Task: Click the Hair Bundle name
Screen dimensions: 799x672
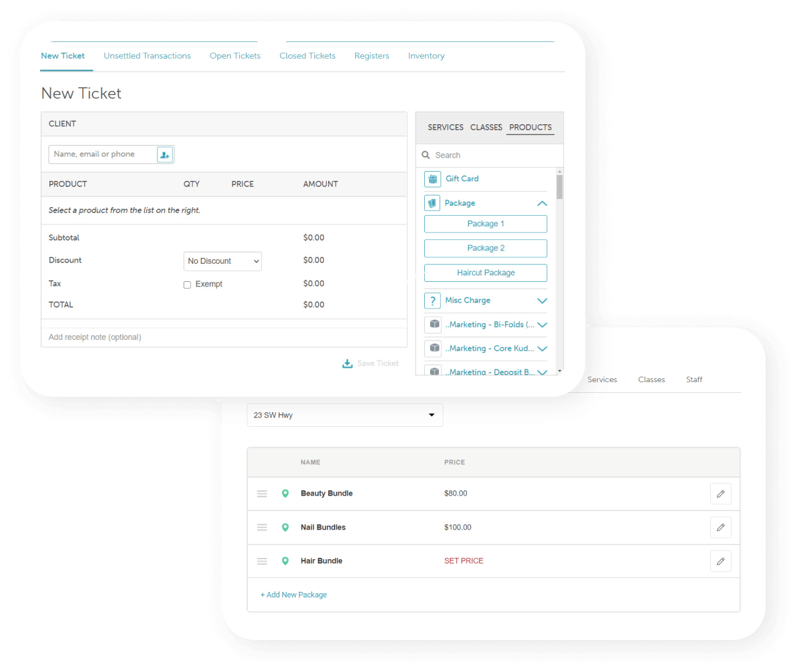Action: pos(321,561)
